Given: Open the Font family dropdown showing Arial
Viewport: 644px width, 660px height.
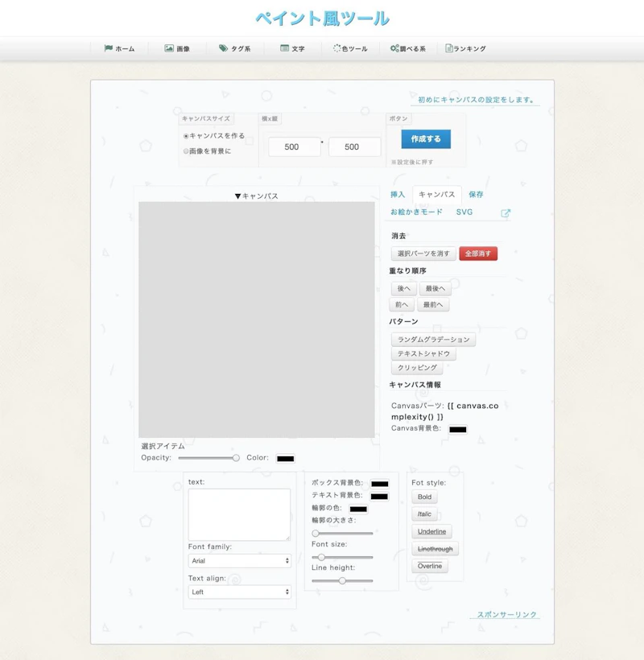Looking at the screenshot, I should [240, 561].
